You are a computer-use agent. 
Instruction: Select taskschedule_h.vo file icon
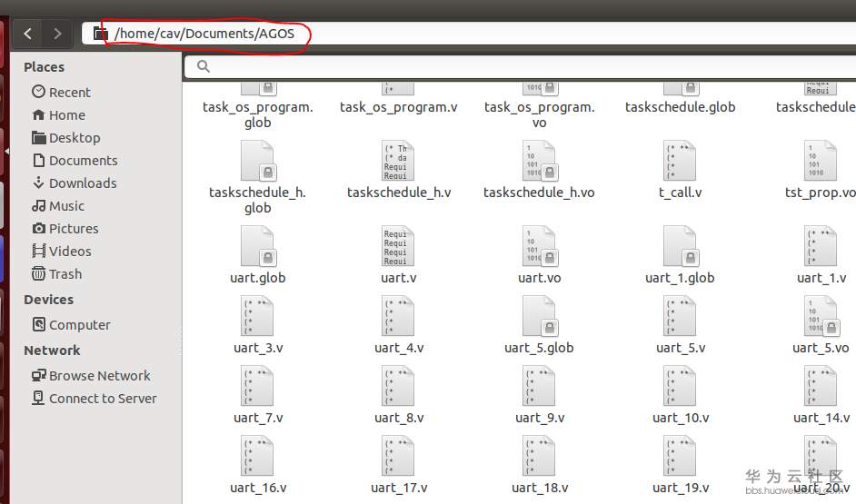coord(540,161)
